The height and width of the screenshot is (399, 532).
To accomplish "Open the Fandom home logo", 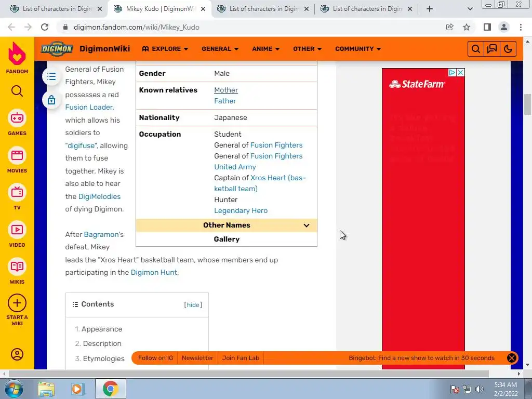I will coord(17,58).
